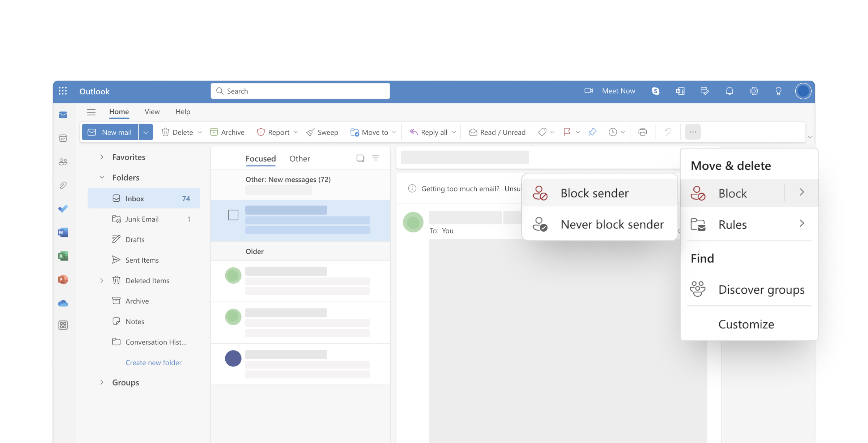Screen dimensions: 868x443
Task: Open the Skype icon in header
Action: 655,91
